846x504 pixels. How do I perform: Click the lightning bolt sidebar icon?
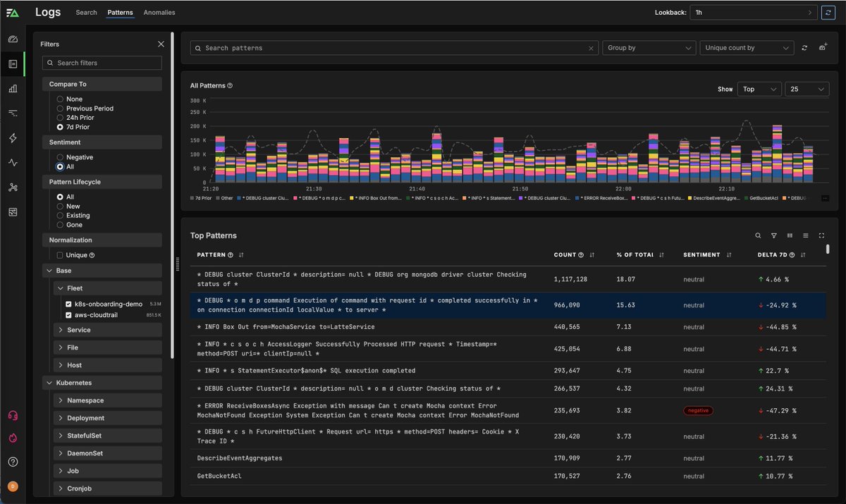coord(13,138)
